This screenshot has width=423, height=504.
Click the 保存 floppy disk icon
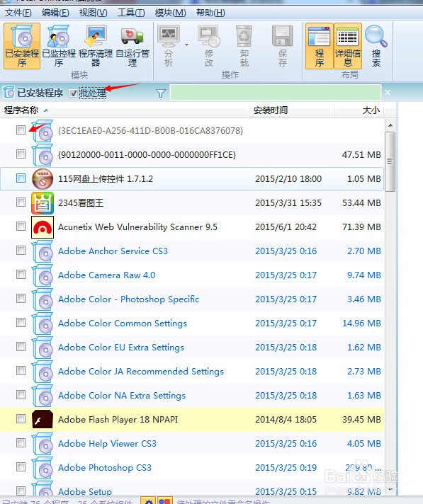pos(283,46)
